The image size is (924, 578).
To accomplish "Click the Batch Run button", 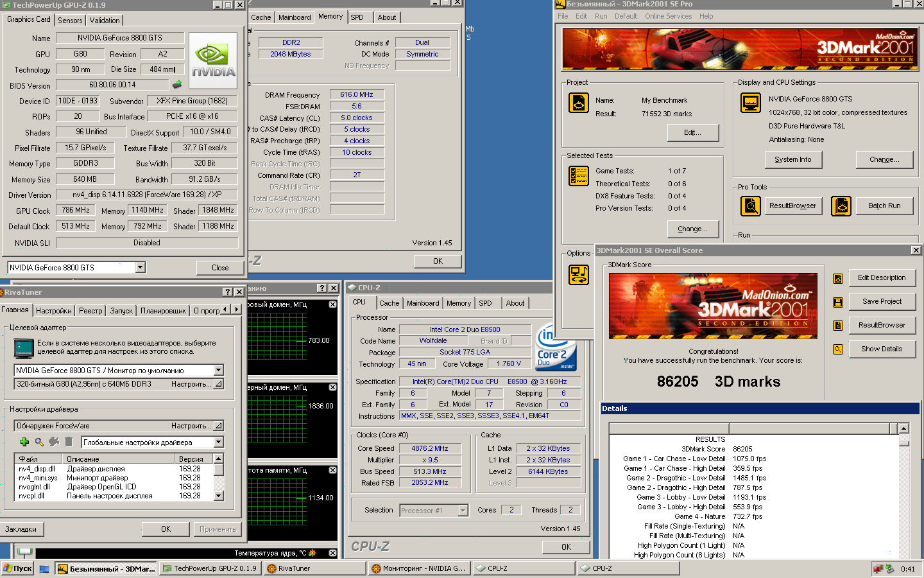I will [x=884, y=206].
